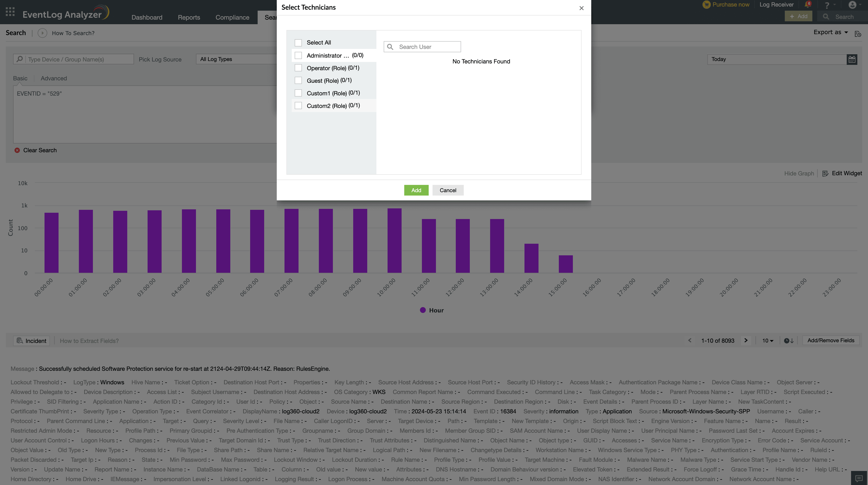Open the user profile avatar icon

(x=852, y=5)
